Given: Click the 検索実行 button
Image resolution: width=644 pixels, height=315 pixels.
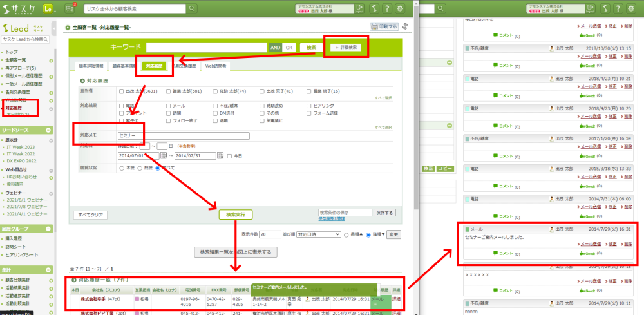Looking at the screenshot, I should tap(235, 214).
